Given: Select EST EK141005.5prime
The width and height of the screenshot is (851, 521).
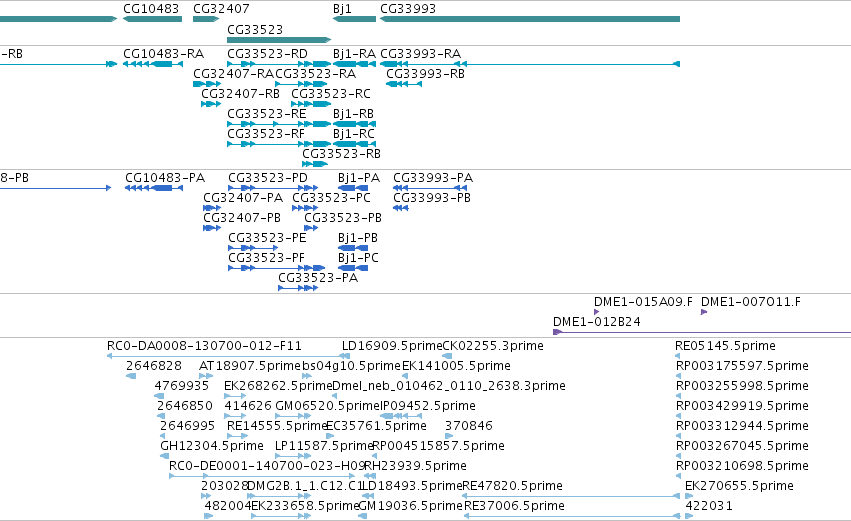Looking at the screenshot, I should (x=405, y=376).
